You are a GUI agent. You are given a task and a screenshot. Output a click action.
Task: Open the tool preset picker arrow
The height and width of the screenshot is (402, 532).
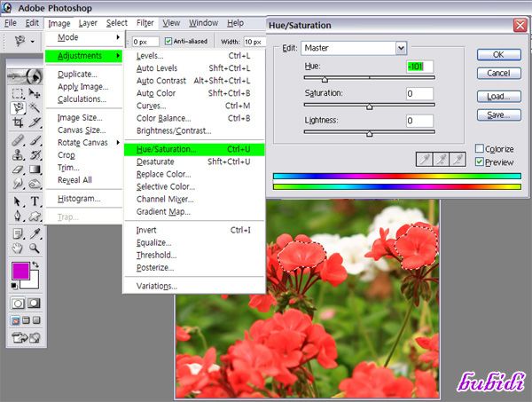[x=32, y=42]
